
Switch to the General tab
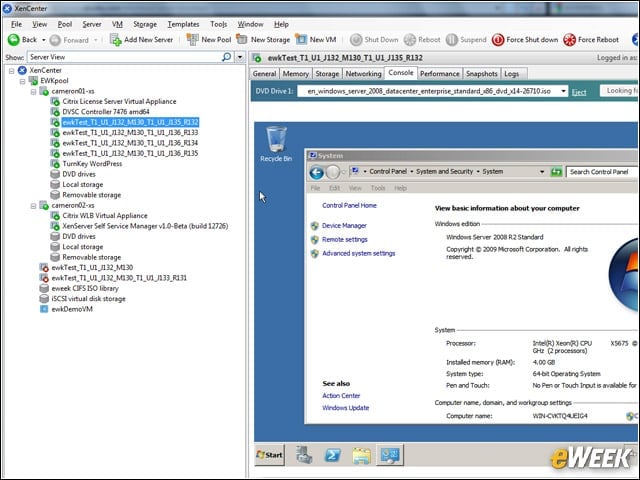point(264,73)
